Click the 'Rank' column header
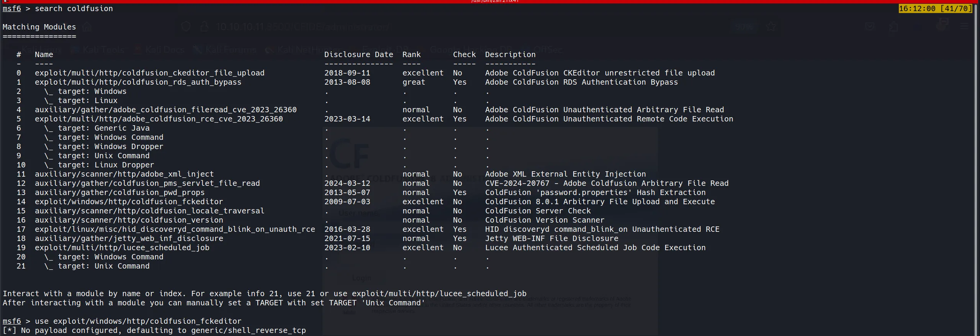The width and height of the screenshot is (980, 336). coord(411,54)
